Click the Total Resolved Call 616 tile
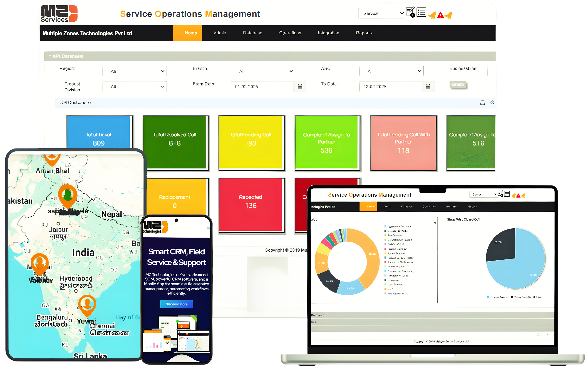Screen dimensions: 588x369 pos(176,143)
